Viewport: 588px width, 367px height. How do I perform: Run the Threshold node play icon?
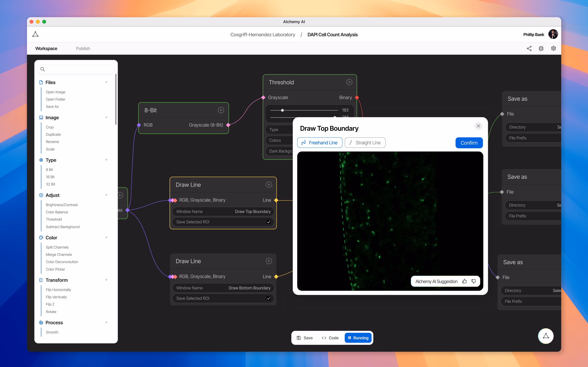tap(349, 82)
